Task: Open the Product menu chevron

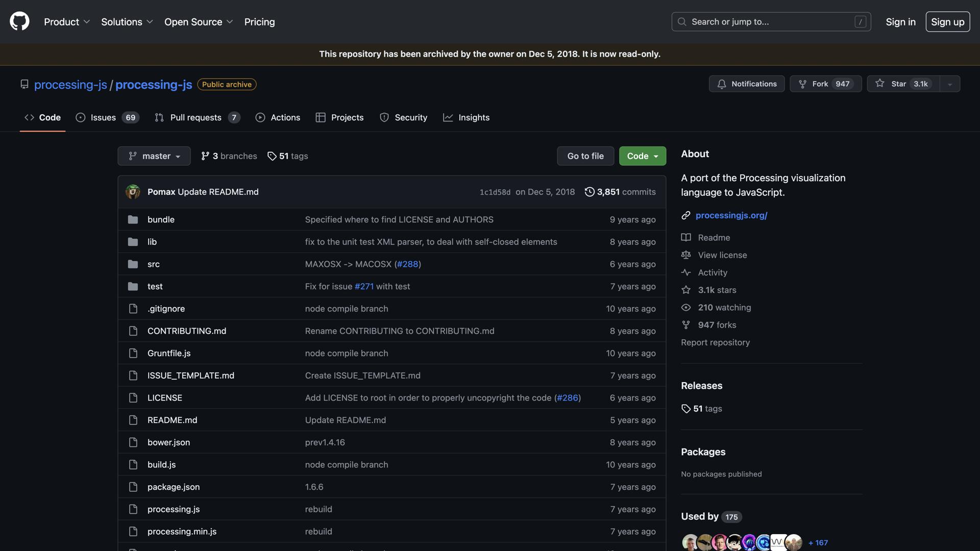Action: click(x=87, y=22)
